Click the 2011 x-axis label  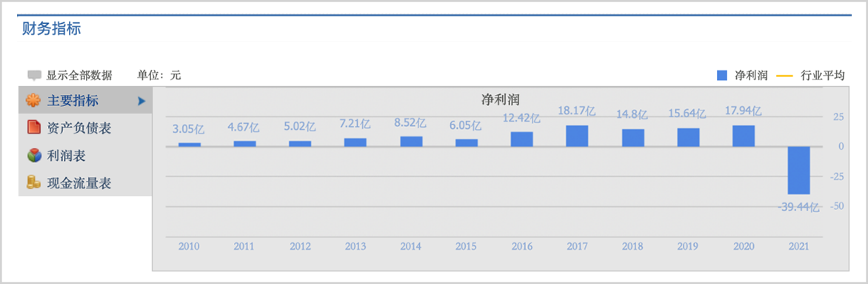click(x=244, y=247)
